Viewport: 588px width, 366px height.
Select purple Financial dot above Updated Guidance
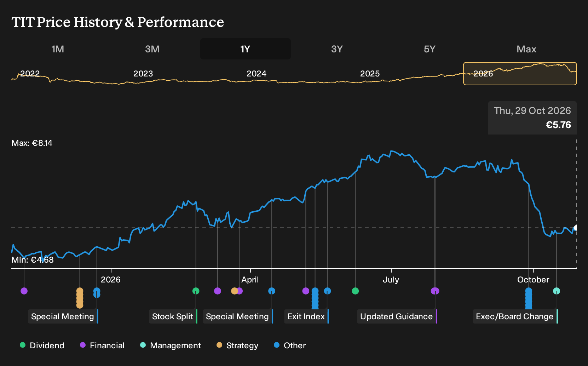coord(435,291)
